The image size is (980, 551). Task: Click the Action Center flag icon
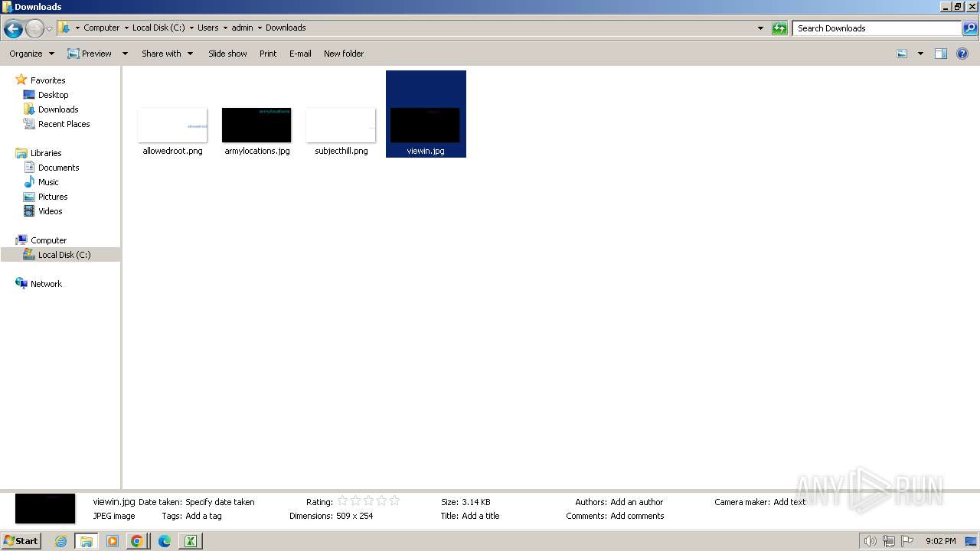pos(907,541)
